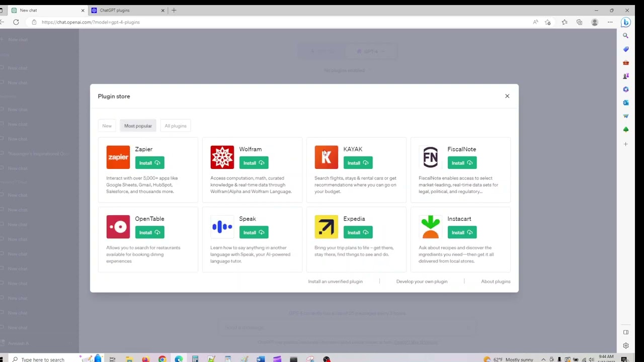
Task: Close the Plugin store dialog
Action: (x=507, y=96)
